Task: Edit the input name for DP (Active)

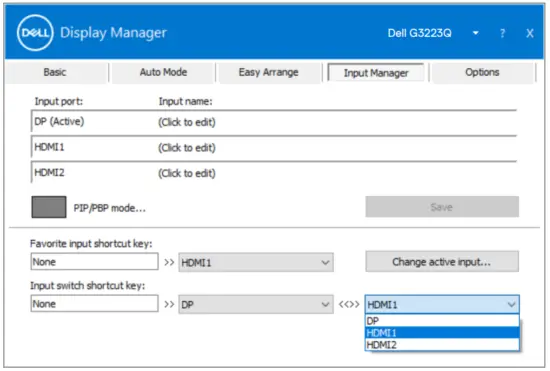Action: point(187,122)
